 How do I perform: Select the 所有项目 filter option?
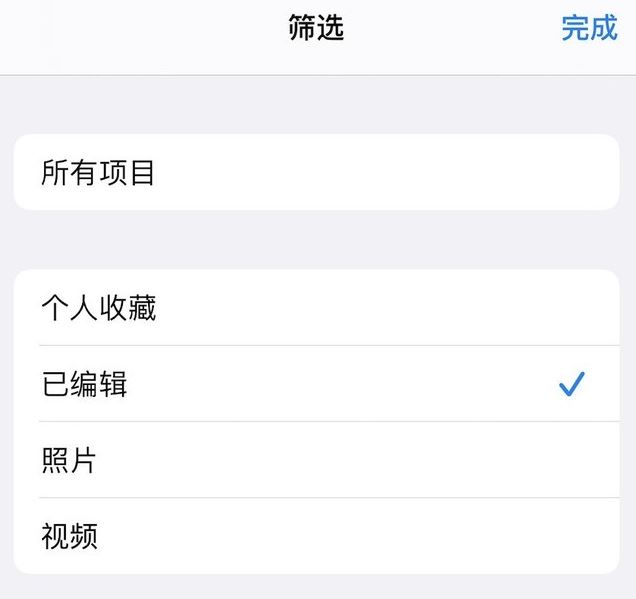coord(316,172)
